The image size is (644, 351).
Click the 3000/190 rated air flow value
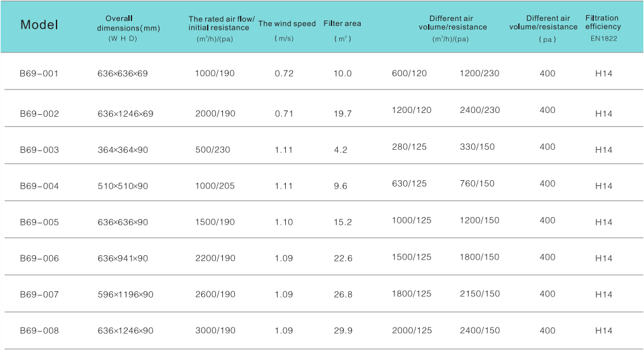click(x=215, y=331)
